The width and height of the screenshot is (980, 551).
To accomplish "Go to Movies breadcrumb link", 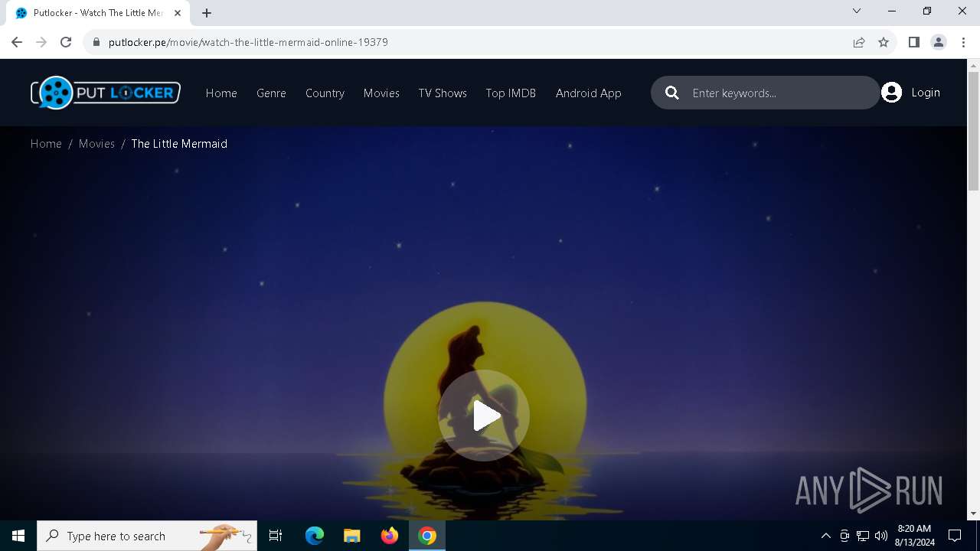I will tap(96, 143).
